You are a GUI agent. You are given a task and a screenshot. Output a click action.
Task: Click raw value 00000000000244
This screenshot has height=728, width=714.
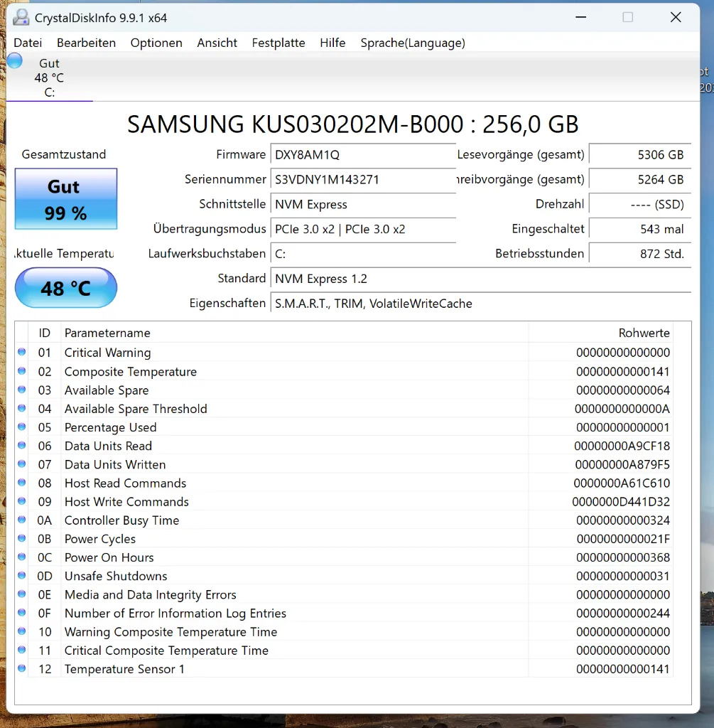tap(623, 614)
